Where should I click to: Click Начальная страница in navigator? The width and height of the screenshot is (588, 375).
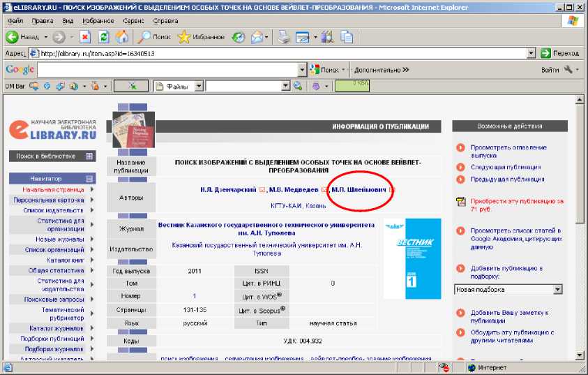[53, 189]
